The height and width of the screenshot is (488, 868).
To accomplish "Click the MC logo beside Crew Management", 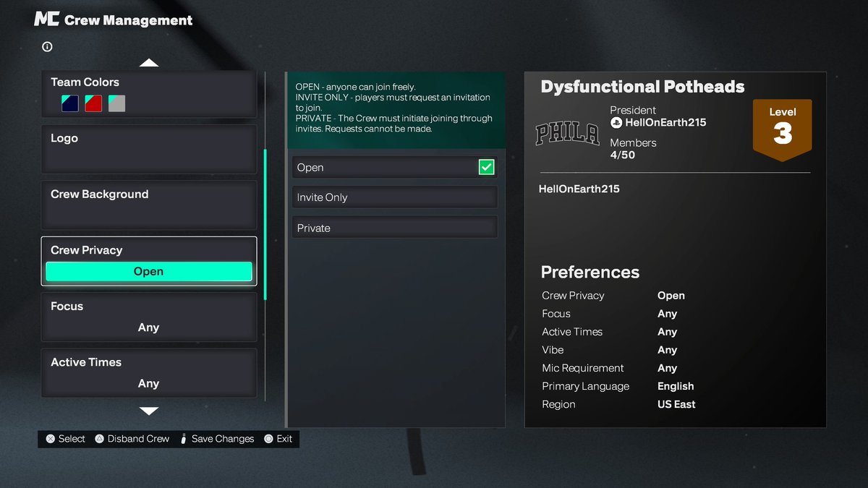I will pos(46,19).
